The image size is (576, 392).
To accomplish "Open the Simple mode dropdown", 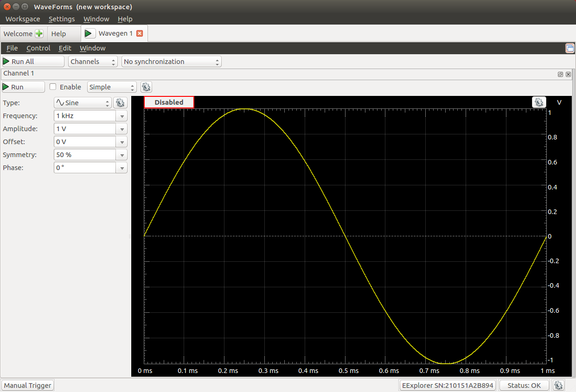I will (x=112, y=87).
